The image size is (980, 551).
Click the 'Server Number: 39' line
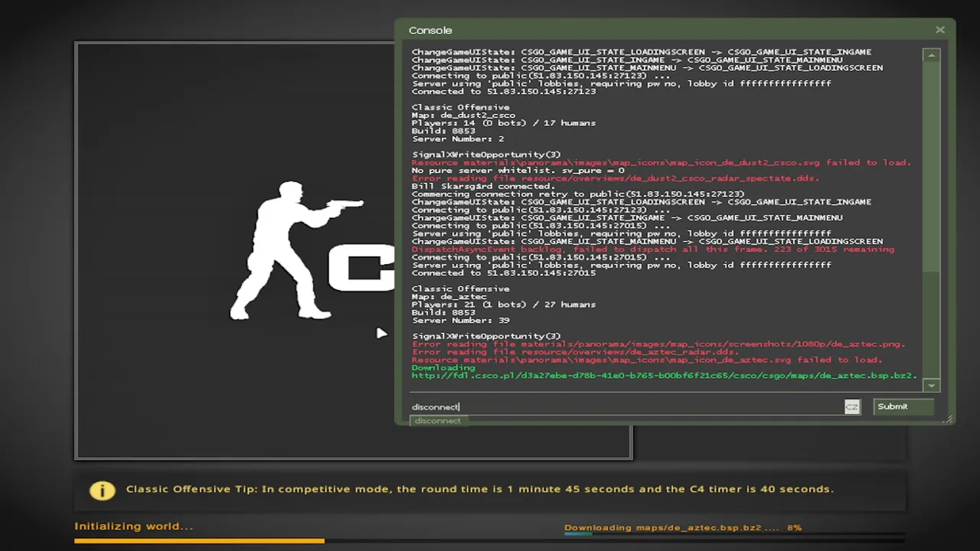[460, 320]
